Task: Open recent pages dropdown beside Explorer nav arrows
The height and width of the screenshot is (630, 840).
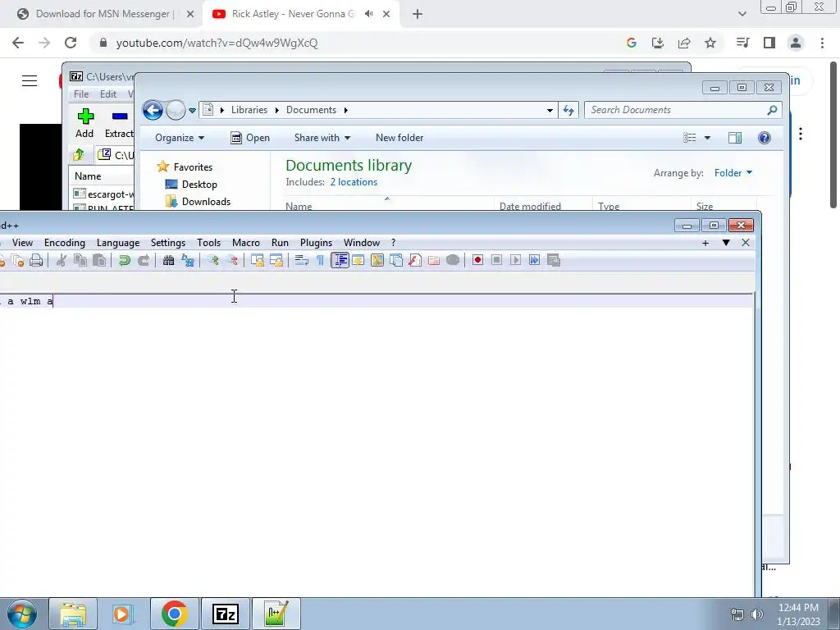Action: 192,111
